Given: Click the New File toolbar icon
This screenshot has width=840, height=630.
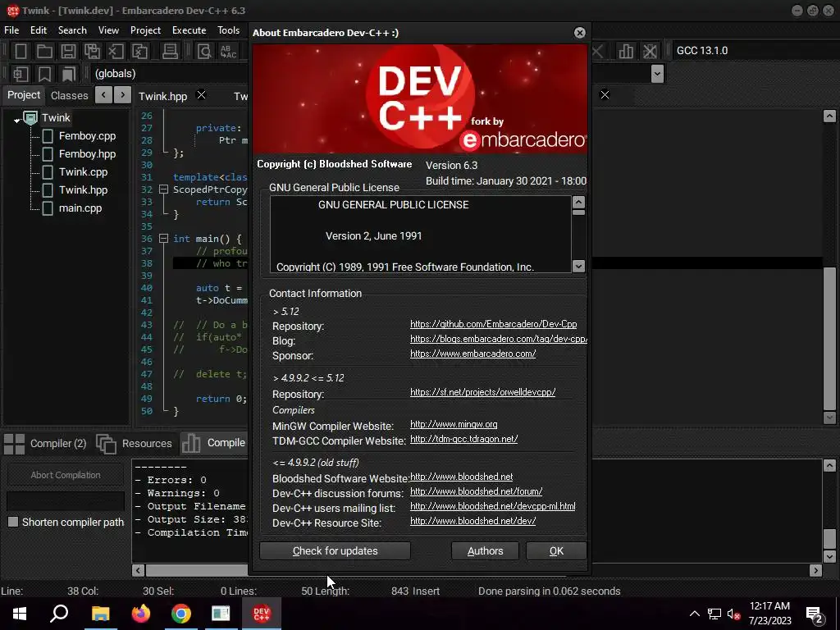Looking at the screenshot, I should tap(21, 51).
